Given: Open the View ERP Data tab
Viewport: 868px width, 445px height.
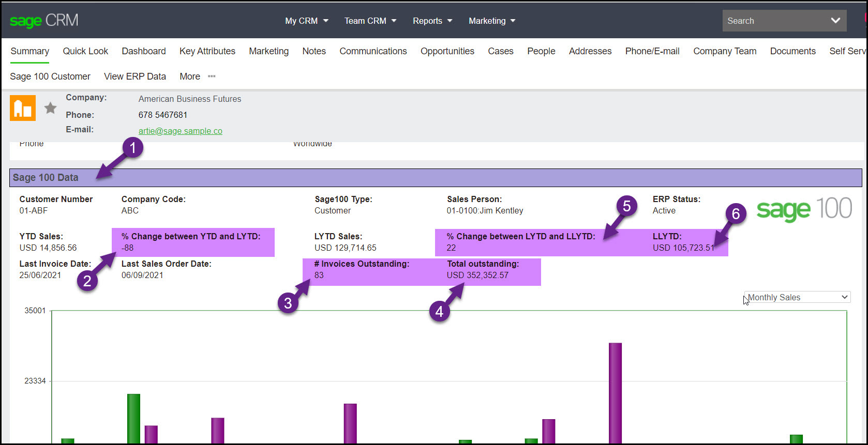Looking at the screenshot, I should (x=135, y=76).
